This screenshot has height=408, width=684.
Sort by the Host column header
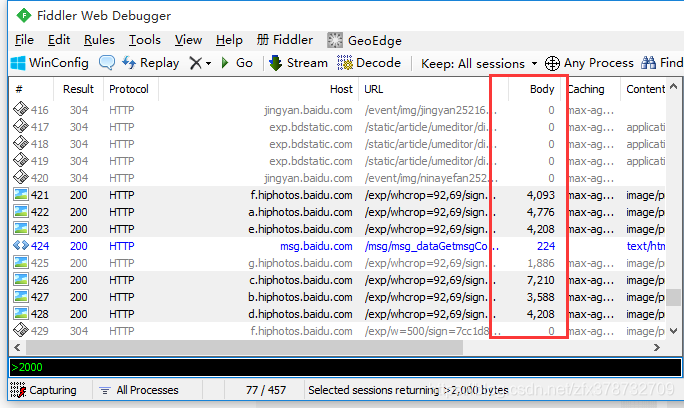[x=258, y=89]
